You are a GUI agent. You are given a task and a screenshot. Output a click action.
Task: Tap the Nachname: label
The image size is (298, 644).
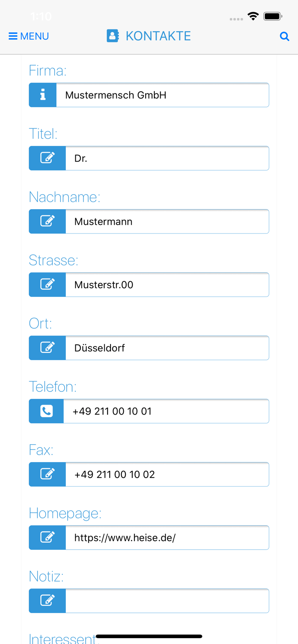coord(65,197)
